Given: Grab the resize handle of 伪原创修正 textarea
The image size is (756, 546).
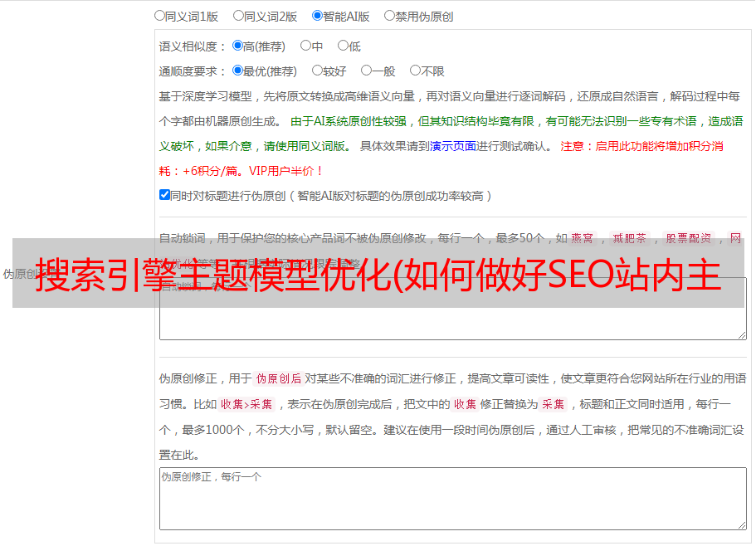Looking at the screenshot, I should [742, 525].
